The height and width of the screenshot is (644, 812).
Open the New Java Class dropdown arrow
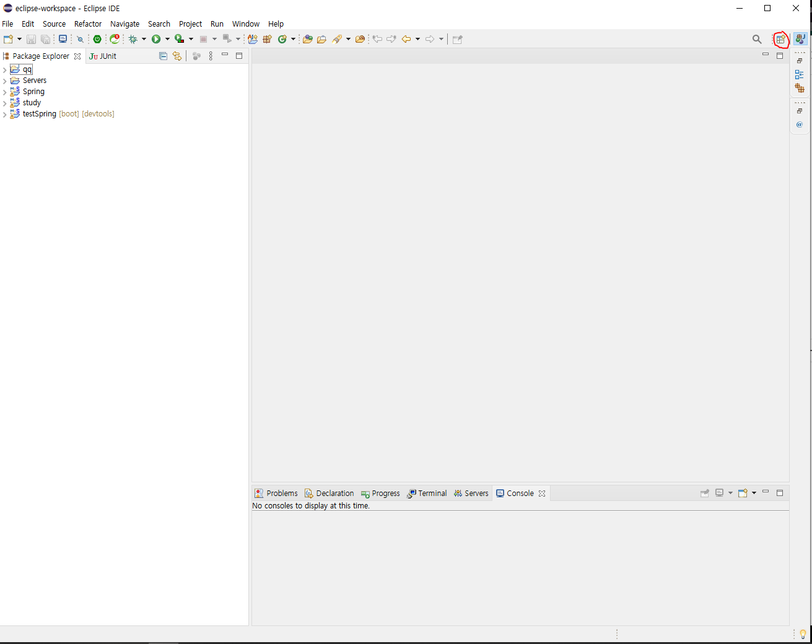293,39
